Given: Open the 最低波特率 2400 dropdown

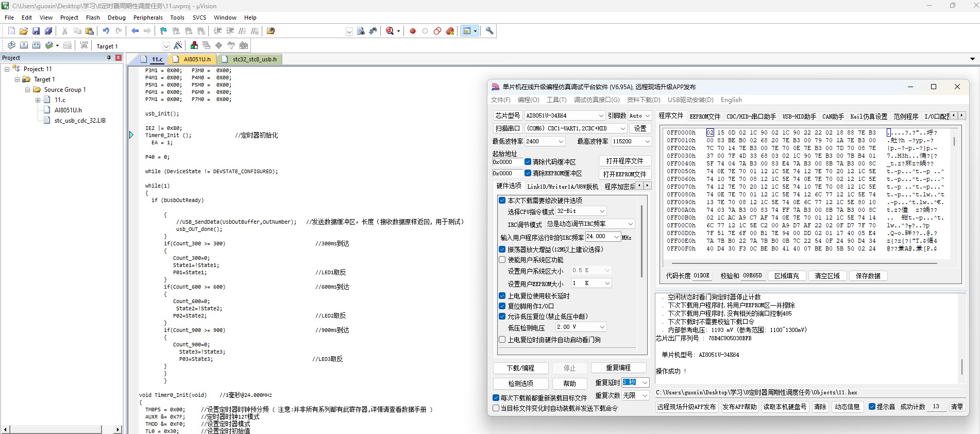Looking at the screenshot, I should click(x=545, y=141).
